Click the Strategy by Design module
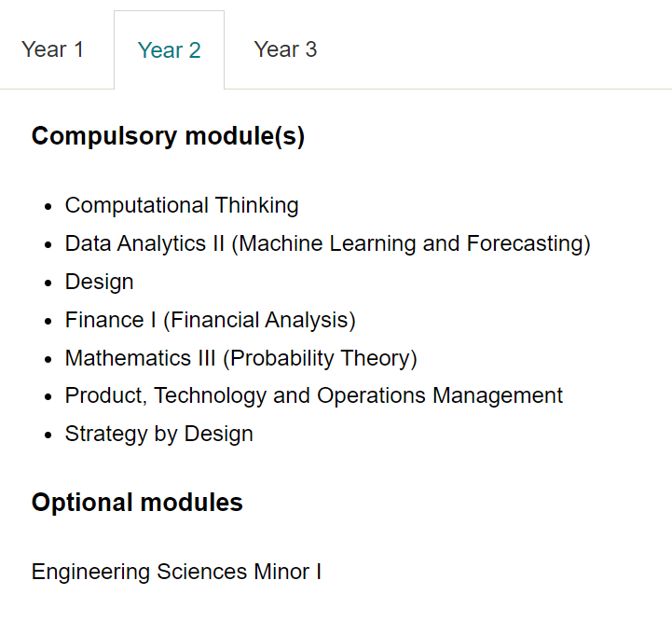Screen dimensions: 672x622 pyautogui.click(x=159, y=435)
